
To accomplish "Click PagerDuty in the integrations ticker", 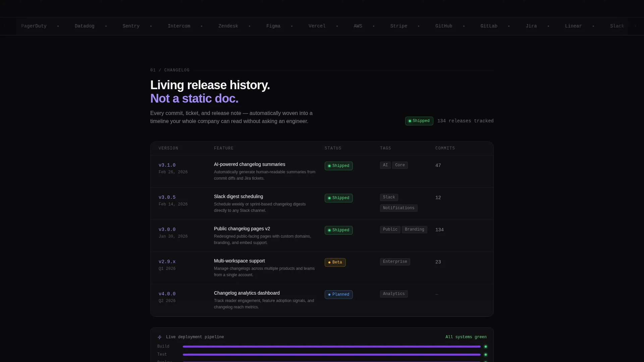I will (34, 26).
